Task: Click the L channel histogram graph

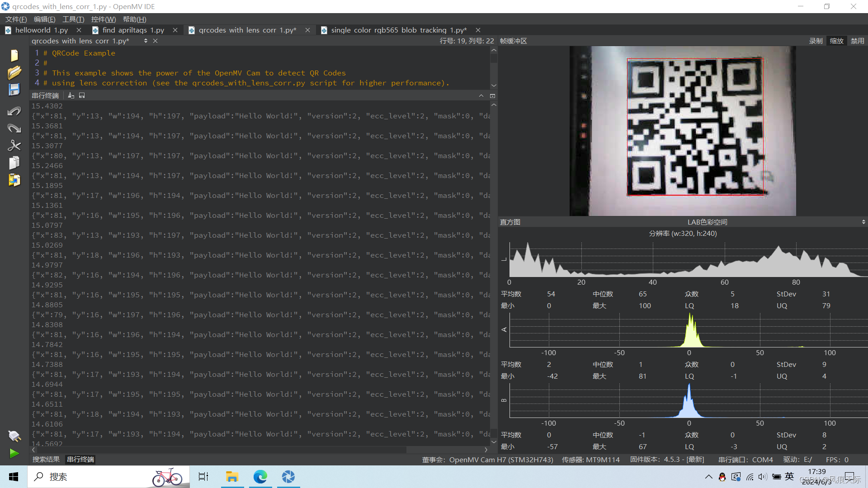Action: pyautogui.click(x=688, y=259)
